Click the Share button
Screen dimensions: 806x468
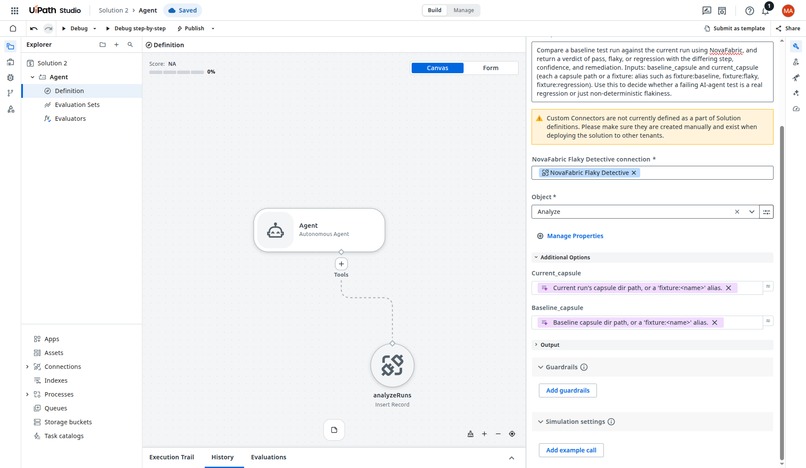[788, 28]
